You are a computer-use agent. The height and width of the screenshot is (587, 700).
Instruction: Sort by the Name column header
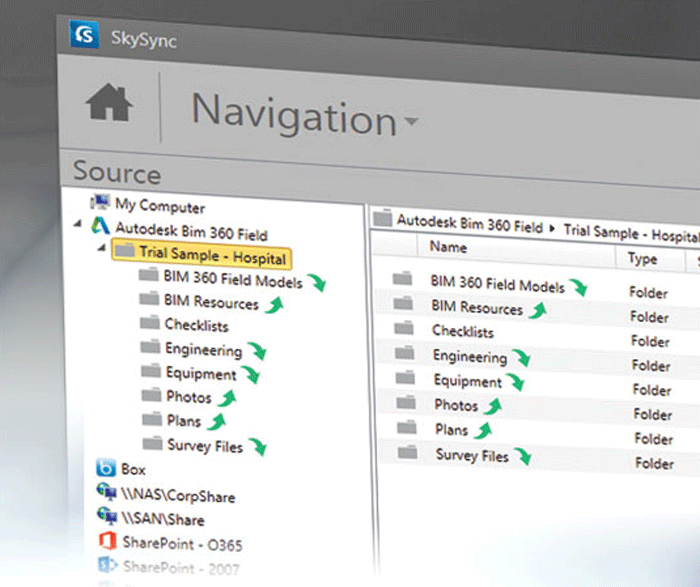(x=448, y=247)
